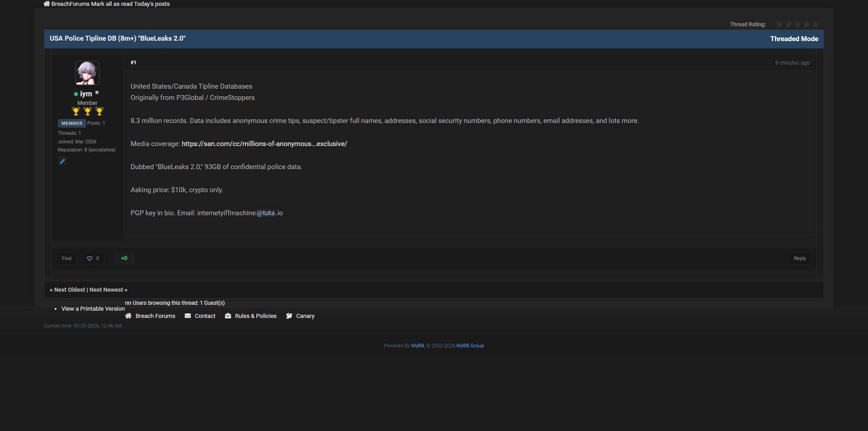Click the #1 post number permalink

click(x=133, y=63)
